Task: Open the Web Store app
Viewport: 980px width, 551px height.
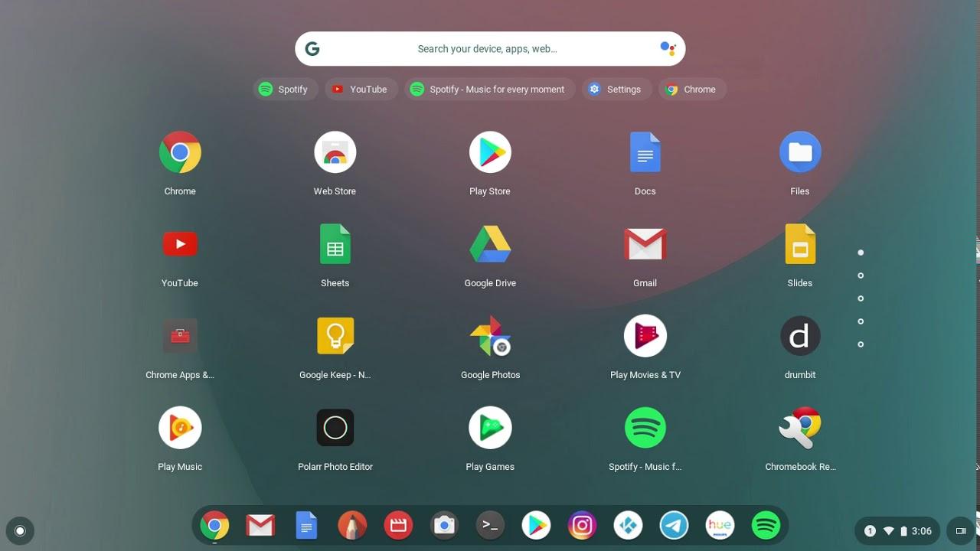Action: click(335, 152)
